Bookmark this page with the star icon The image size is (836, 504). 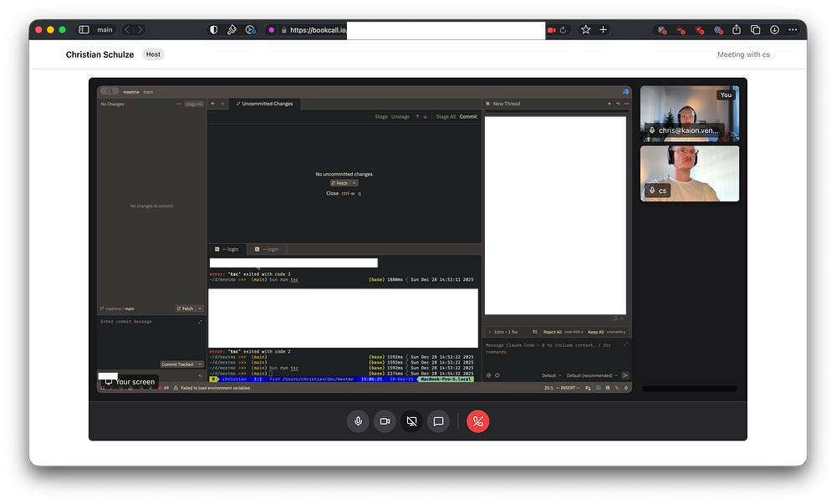click(585, 29)
